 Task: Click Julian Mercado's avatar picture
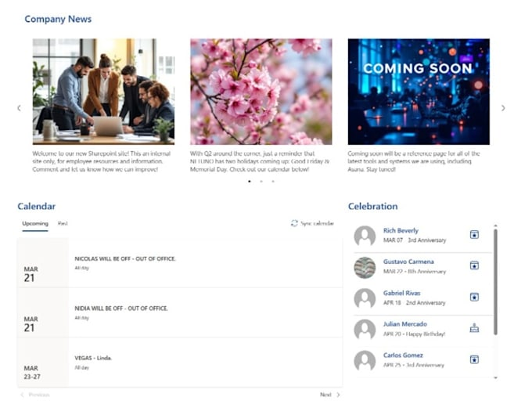(x=365, y=330)
